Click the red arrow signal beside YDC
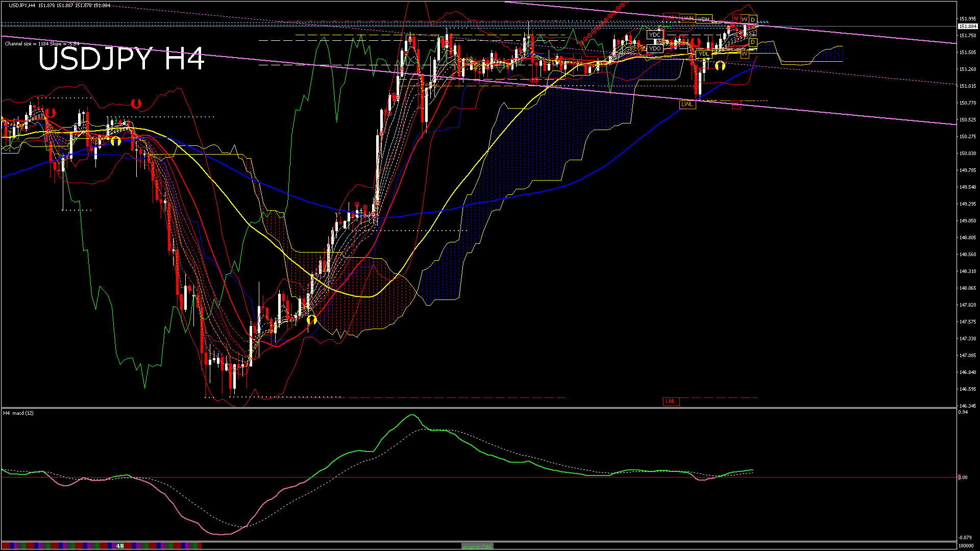Image resolution: width=980 pixels, height=551 pixels. 696,42
